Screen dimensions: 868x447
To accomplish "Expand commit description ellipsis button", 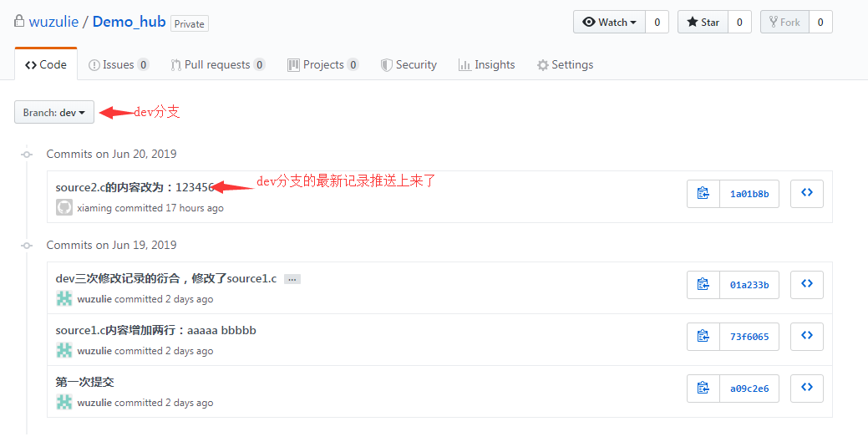I will pyautogui.click(x=292, y=279).
